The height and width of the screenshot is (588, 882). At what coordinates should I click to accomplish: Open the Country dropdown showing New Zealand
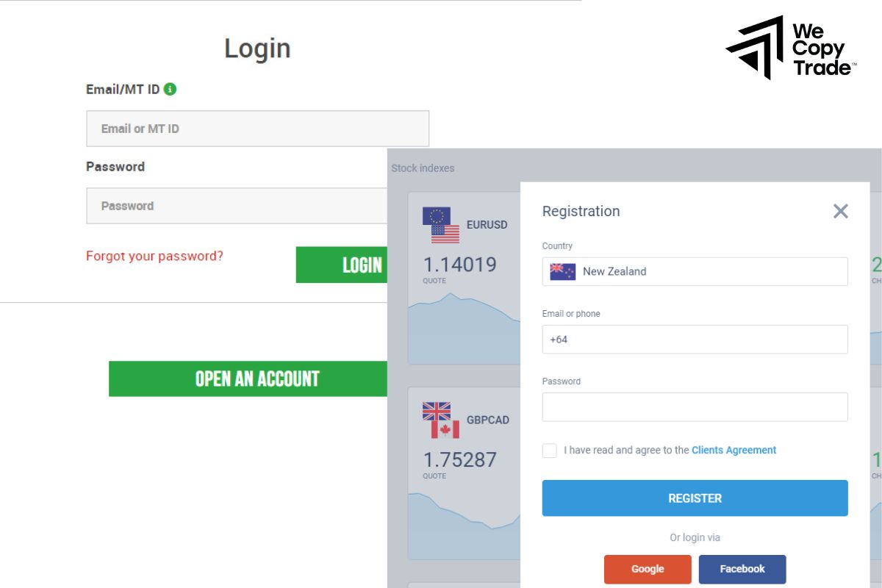695,271
